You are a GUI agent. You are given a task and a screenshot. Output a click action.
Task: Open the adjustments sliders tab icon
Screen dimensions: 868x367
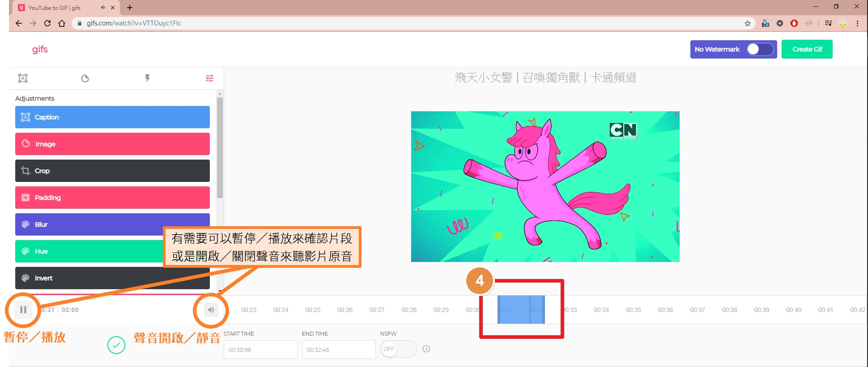209,78
